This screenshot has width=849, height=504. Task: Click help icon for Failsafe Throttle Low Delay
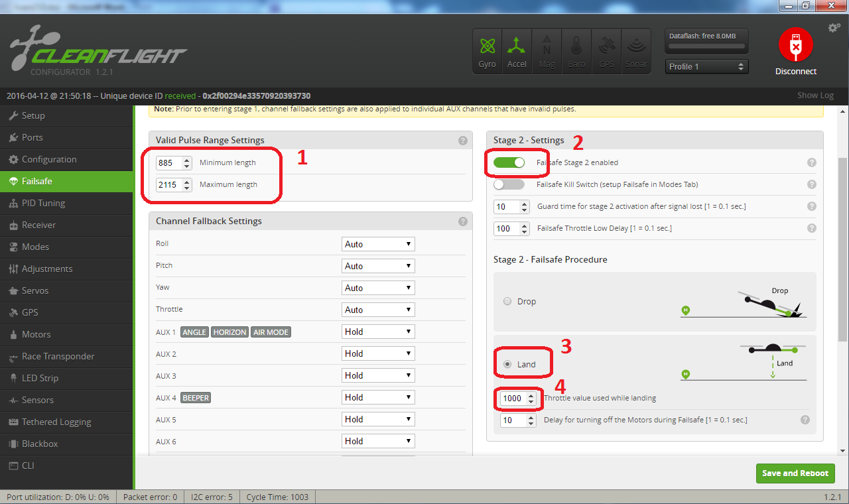click(x=811, y=228)
